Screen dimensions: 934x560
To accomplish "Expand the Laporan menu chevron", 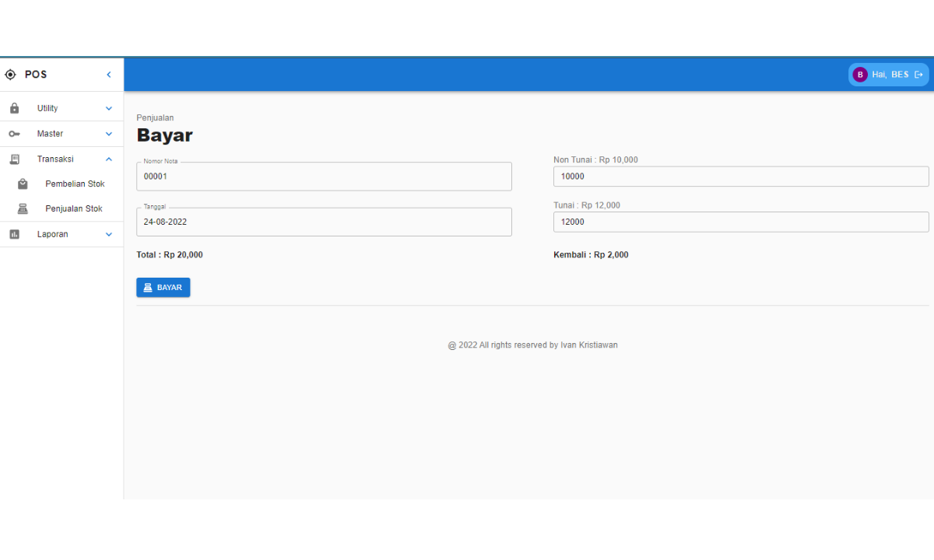I will click(x=109, y=234).
